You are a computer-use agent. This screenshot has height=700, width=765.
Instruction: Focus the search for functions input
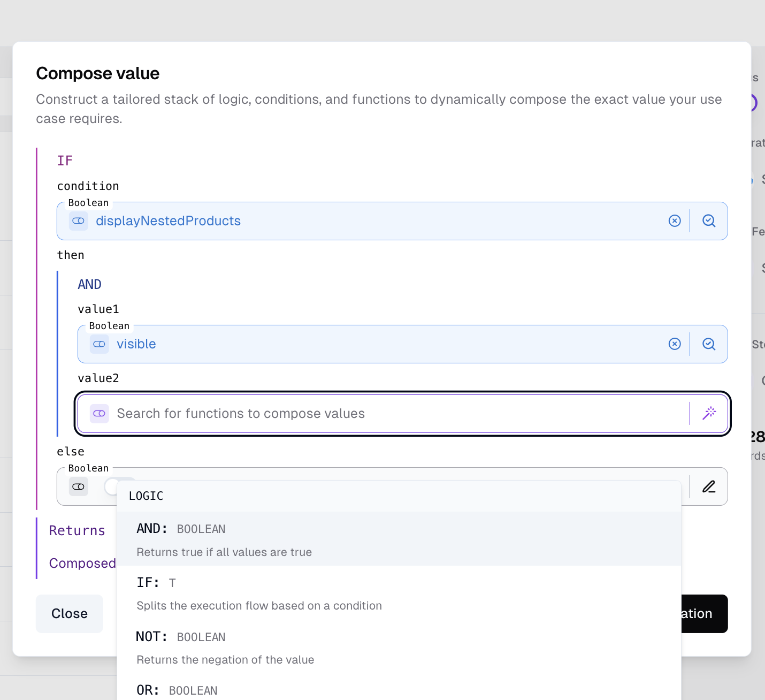click(321, 413)
